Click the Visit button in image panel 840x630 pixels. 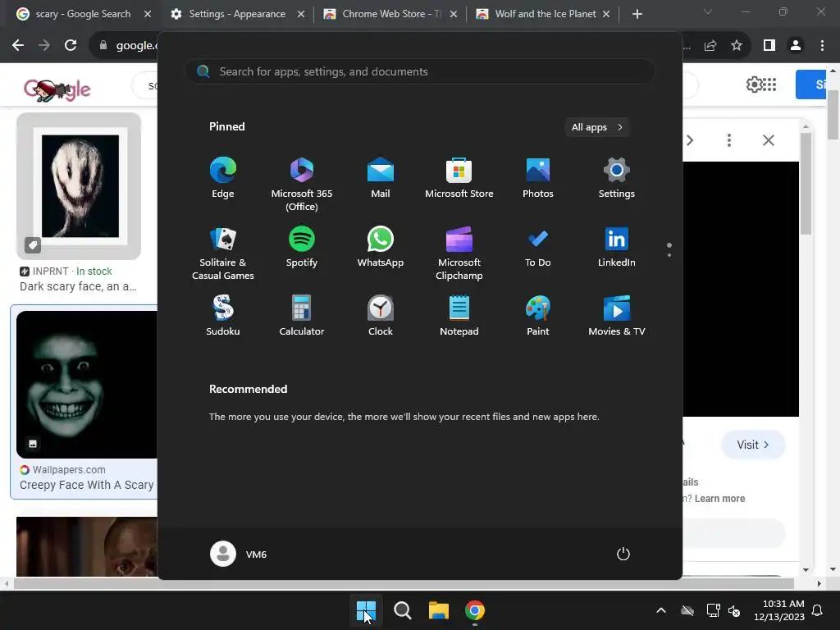click(x=753, y=445)
